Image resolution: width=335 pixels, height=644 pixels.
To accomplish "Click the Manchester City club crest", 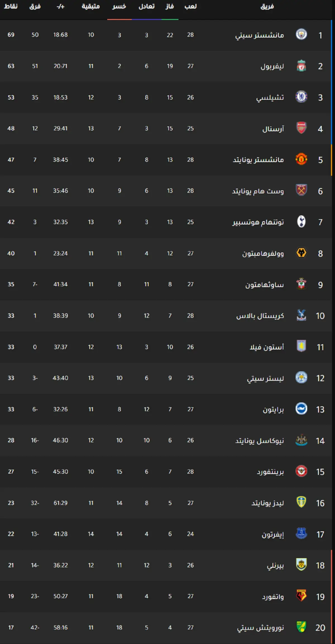I will 301,35.
